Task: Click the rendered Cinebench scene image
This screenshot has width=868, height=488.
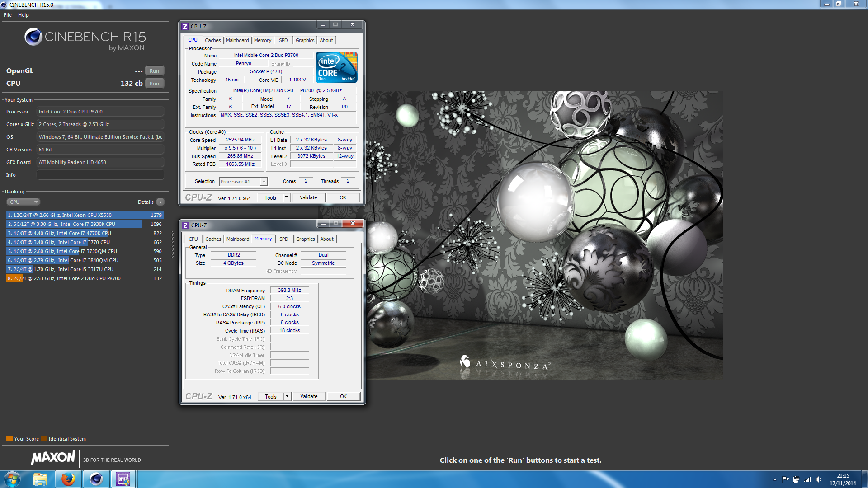Action: [545, 235]
